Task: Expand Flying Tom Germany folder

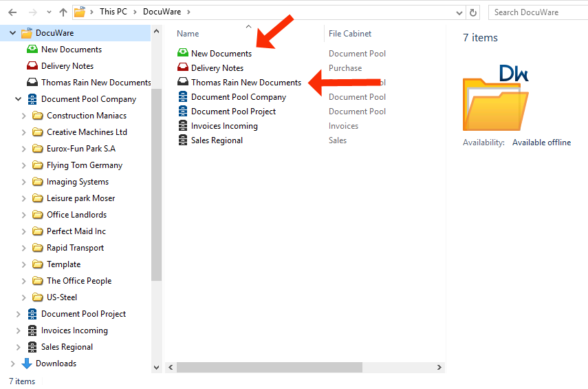Action: pos(23,165)
